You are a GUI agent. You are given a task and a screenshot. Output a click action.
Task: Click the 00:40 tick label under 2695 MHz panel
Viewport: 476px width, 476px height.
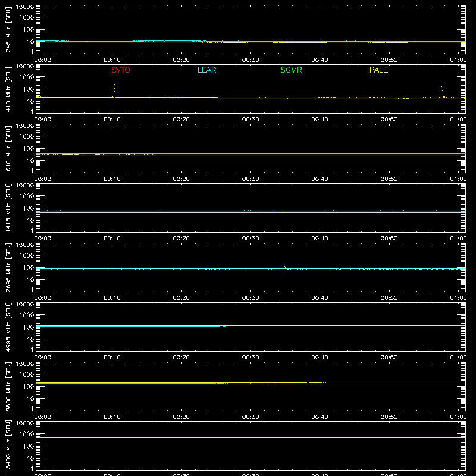[x=320, y=298]
